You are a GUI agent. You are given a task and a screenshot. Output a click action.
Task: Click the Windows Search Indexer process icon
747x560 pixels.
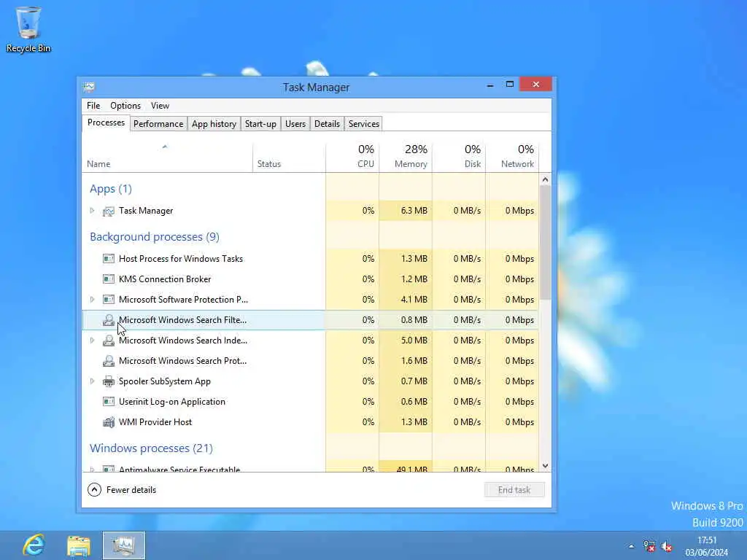click(109, 341)
